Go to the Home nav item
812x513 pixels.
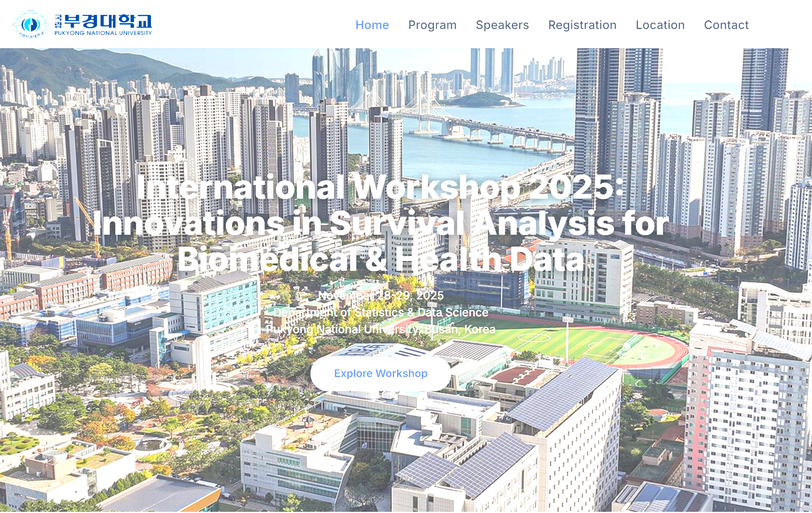[x=372, y=25]
